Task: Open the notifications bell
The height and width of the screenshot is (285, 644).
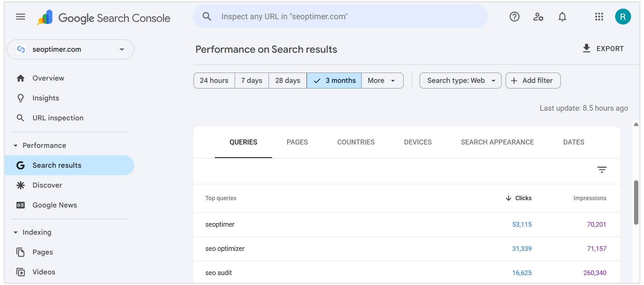Action: (x=562, y=17)
